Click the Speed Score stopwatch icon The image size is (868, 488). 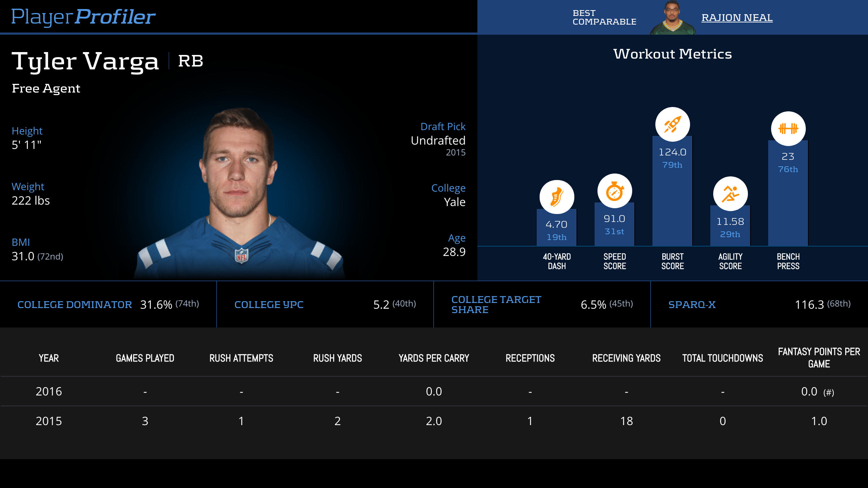(x=614, y=191)
